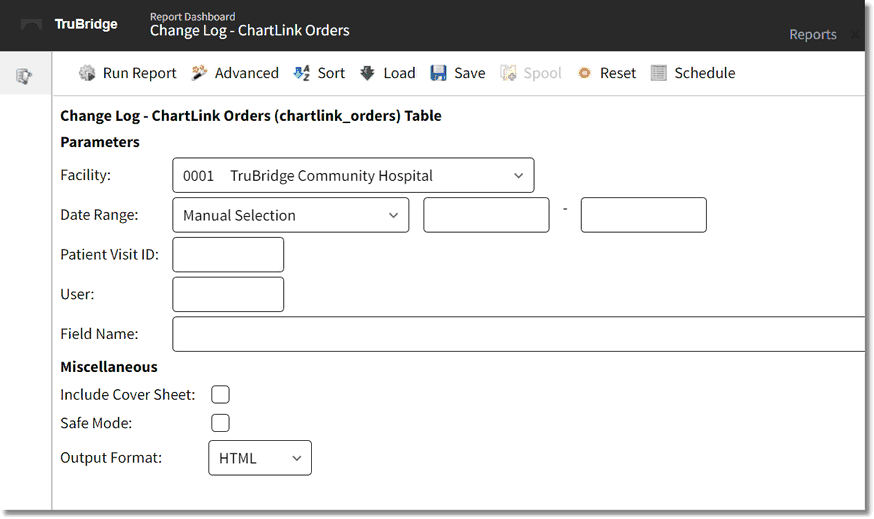Open the Output Format HTML dropdown
Viewport: 874px width, 519px height.
pyautogui.click(x=259, y=458)
